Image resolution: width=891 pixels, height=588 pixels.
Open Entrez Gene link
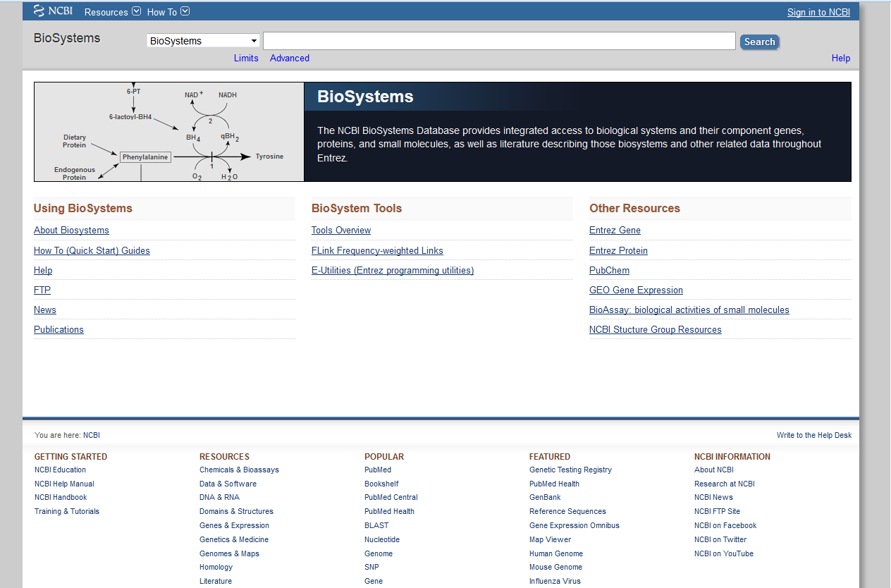tap(615, 231)
